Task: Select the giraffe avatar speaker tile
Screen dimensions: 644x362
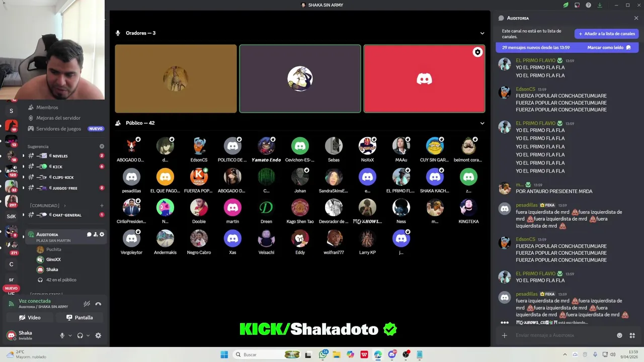Action: 176,78
